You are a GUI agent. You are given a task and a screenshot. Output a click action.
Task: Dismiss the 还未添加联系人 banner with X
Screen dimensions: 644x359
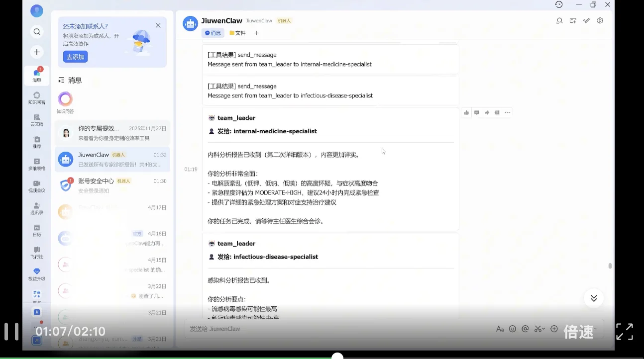158,25
